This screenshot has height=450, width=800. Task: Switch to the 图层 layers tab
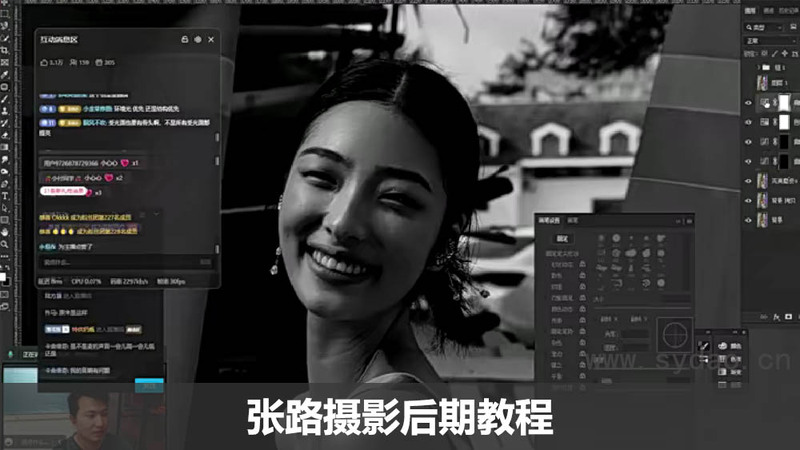(x=749, y=11)
